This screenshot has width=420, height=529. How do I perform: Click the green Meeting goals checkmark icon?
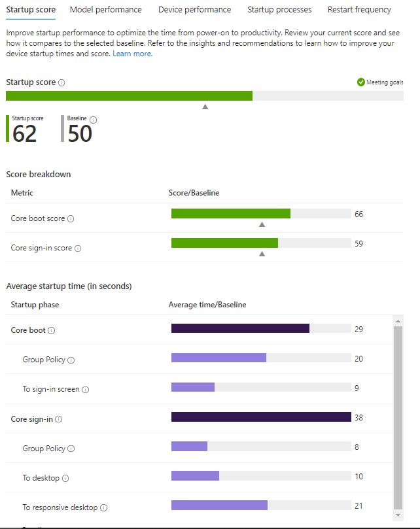360,82
